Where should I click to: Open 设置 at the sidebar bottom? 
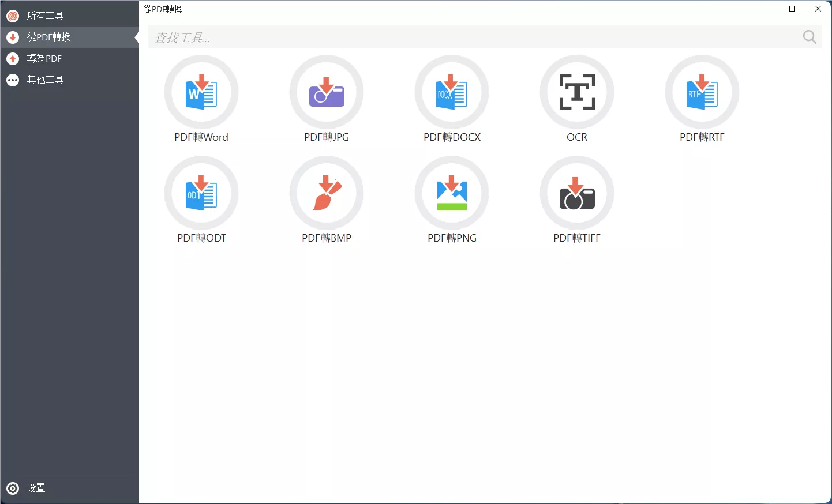pos(70,488)
